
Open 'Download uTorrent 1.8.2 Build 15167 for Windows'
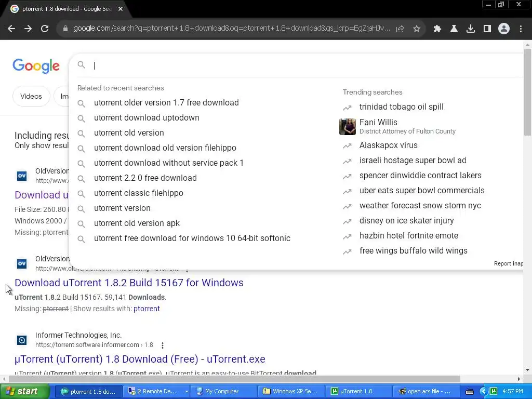tap(129, 283)
